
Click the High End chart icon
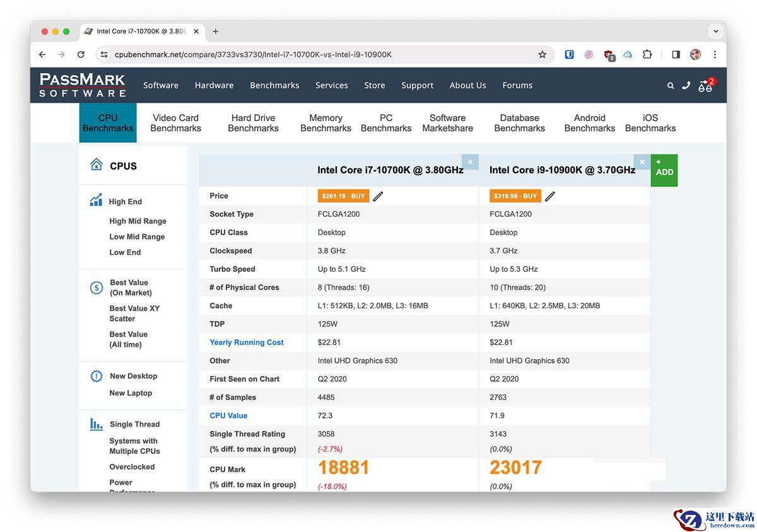pos(96,200)
